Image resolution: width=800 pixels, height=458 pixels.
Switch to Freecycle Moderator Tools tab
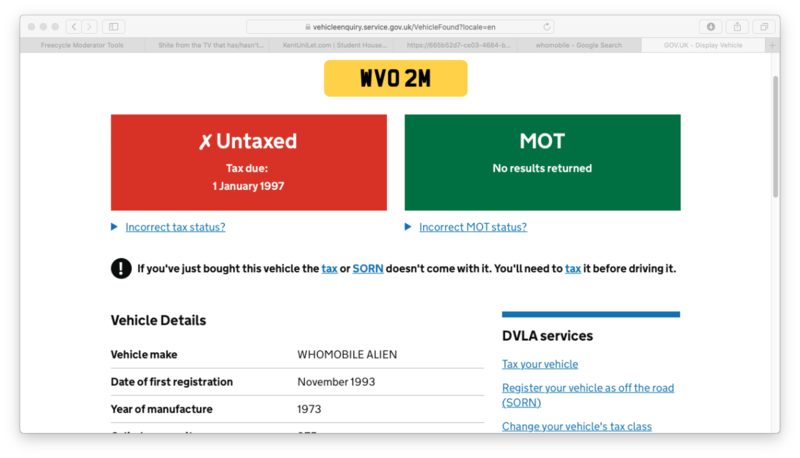pyautogui.click(x=82, y=45)
